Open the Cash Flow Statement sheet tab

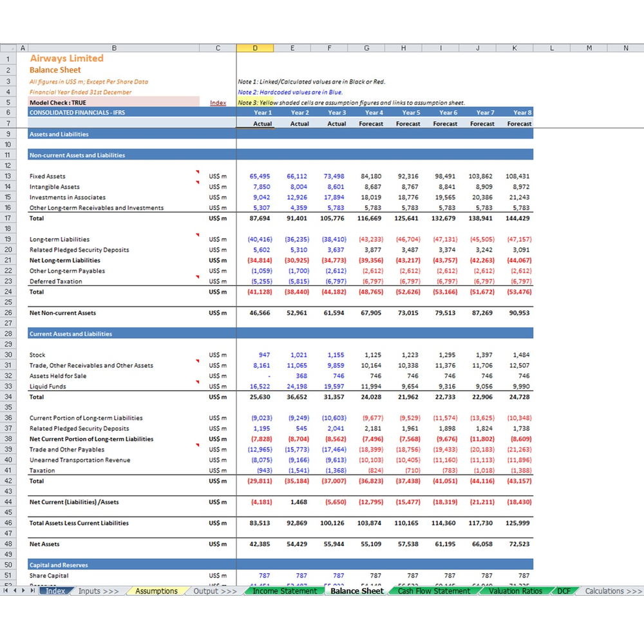click(x=433, y=591)
